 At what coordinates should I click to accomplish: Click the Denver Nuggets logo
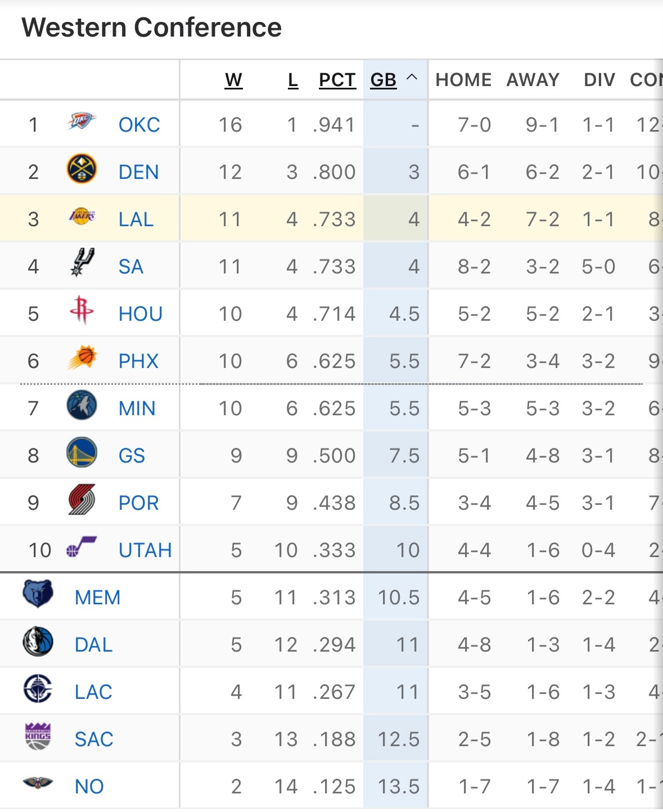pos(82,169)
